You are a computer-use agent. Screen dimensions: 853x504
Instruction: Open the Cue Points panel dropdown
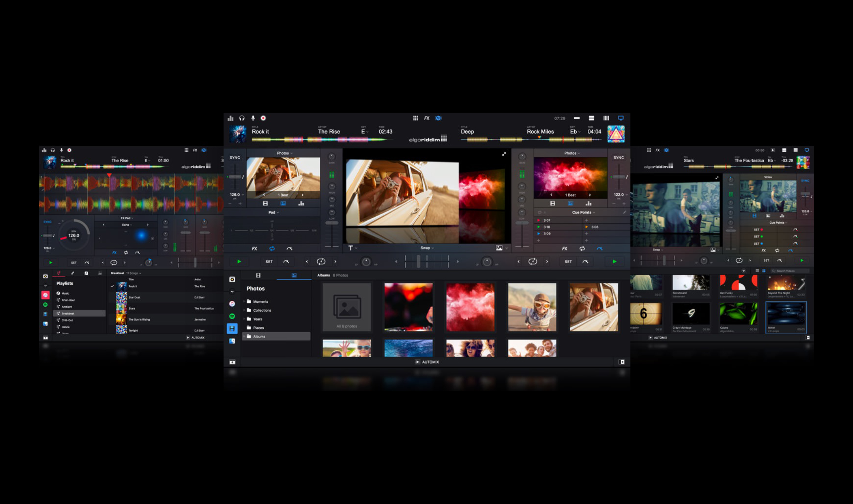(x=584, y=212)
